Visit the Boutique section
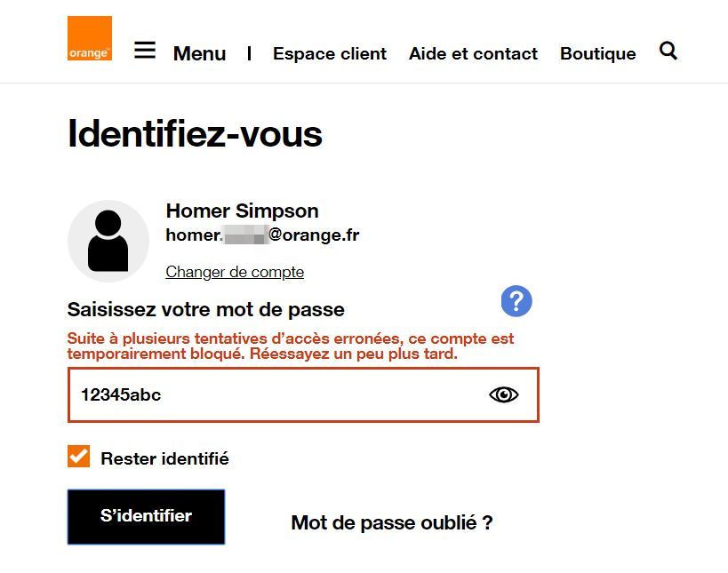728x573 pixels. tap(597, 54)
